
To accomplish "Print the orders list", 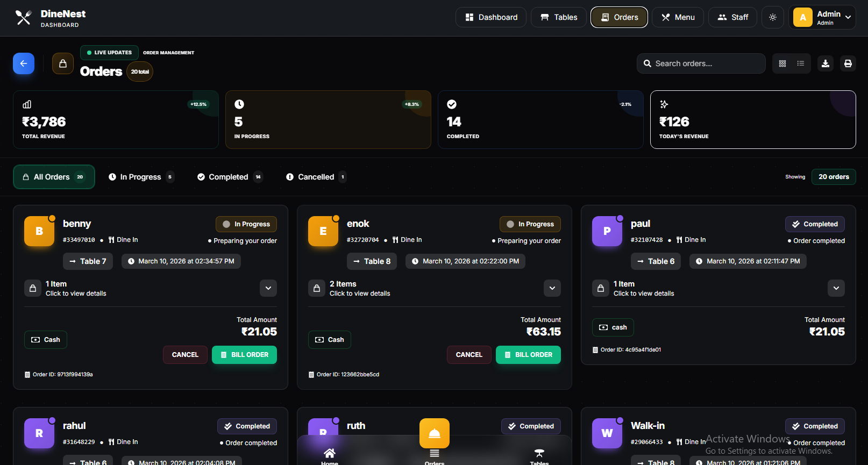I will tap(848, 63).
